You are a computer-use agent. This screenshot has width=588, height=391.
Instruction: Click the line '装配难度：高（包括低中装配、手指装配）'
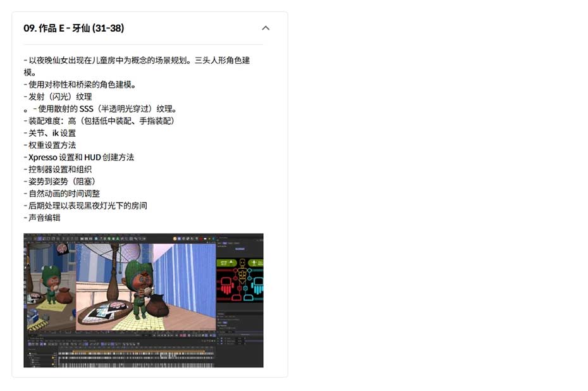tap(102, 121)
